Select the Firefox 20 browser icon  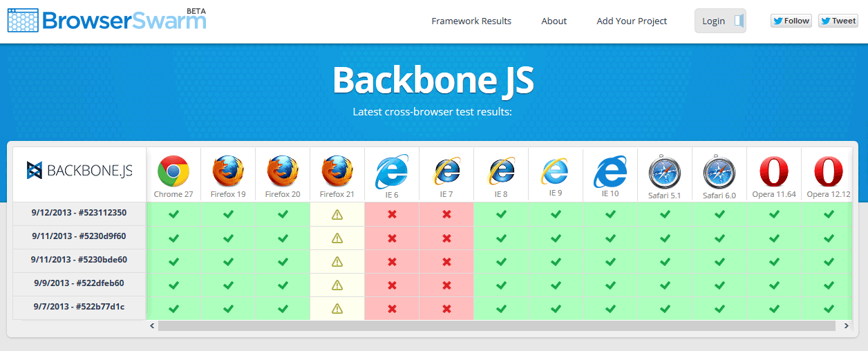coord(283,171)
